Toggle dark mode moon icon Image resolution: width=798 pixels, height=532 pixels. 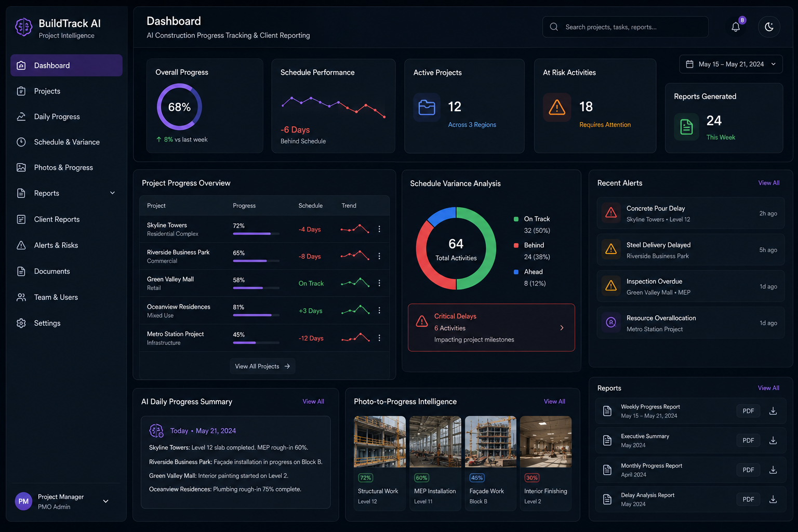point(769,27)
